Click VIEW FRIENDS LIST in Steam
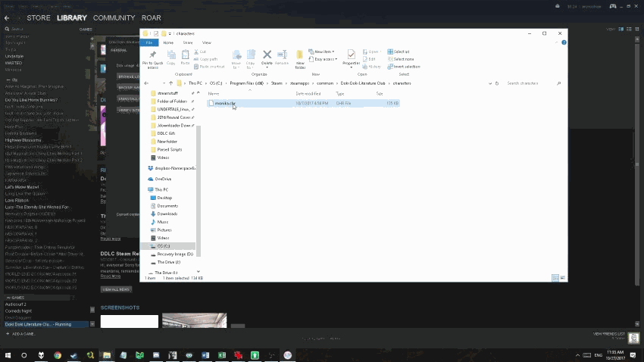The image size is (644, 362). (x=608, y=334)
